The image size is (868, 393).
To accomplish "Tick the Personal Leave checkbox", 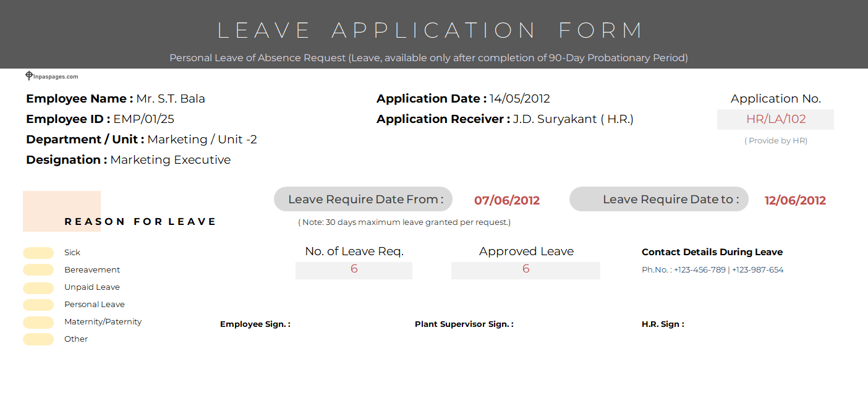I will click(x=38, y=305).
